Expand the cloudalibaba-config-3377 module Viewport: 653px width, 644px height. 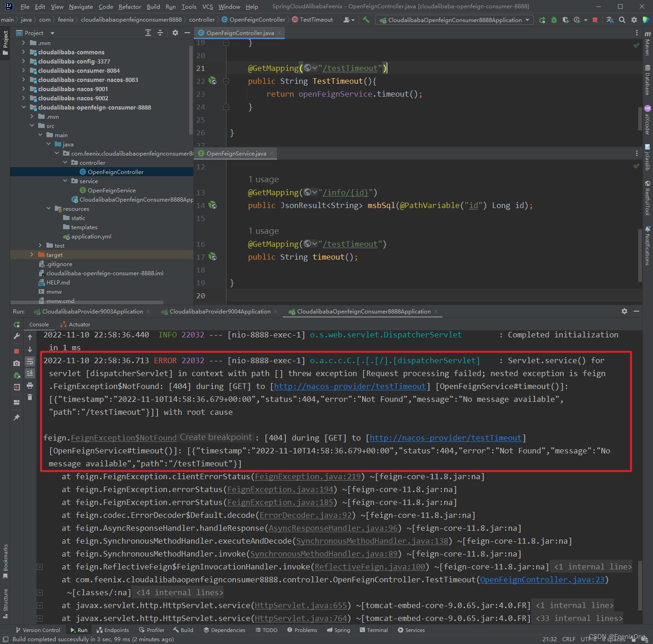tap(23, 61)
